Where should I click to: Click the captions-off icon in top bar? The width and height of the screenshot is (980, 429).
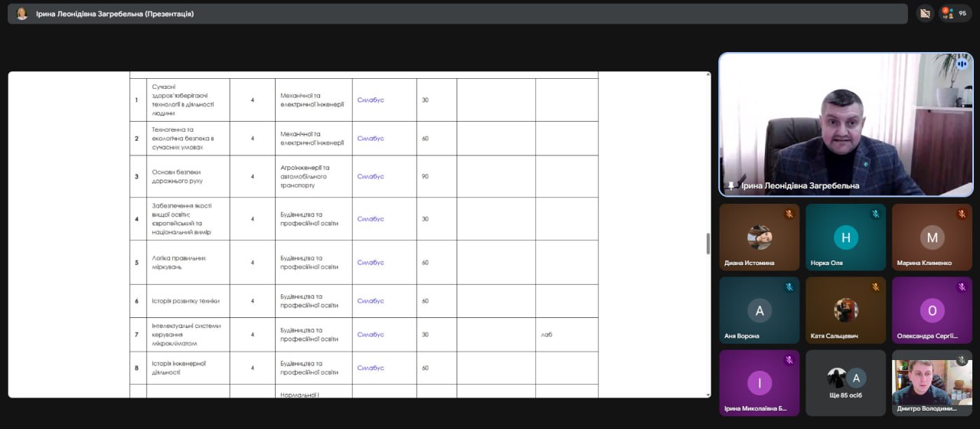(925, 13)
